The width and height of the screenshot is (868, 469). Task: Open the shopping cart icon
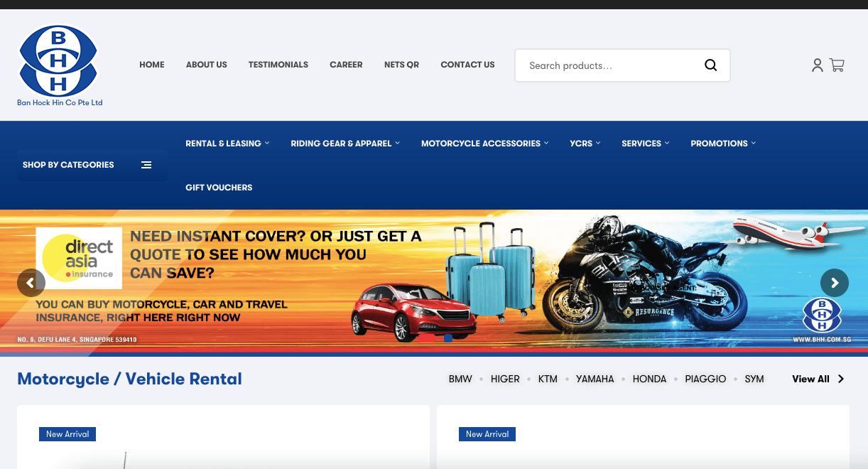[837, 65]
